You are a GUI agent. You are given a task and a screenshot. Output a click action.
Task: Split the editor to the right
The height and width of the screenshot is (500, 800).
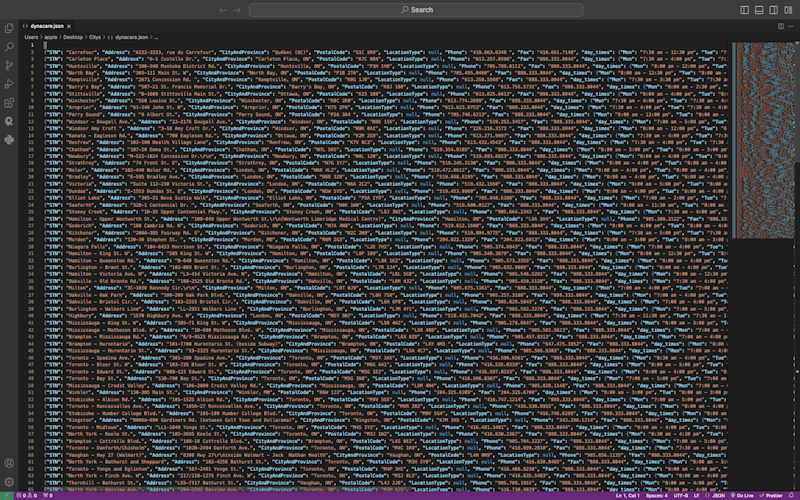click(781, 26)
